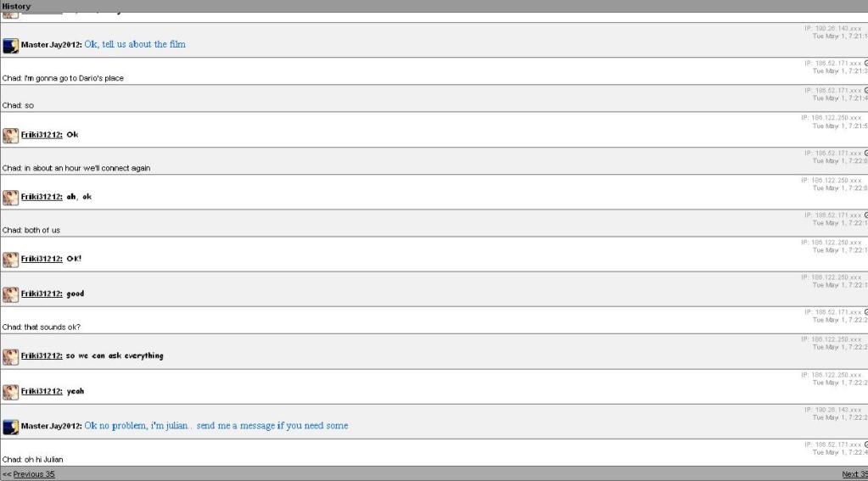
Task: Open the Previous 35 messages link
Action: [33, 474]
